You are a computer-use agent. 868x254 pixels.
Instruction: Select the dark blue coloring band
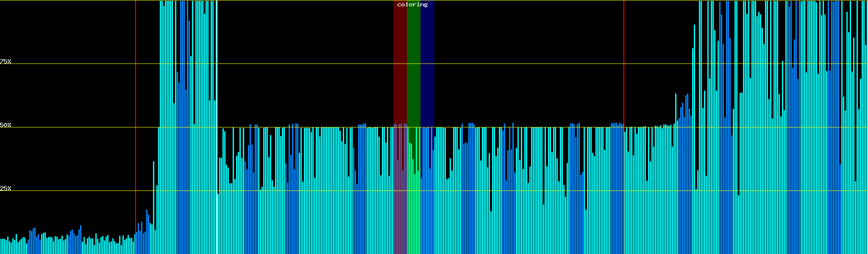tap(427, 63)
